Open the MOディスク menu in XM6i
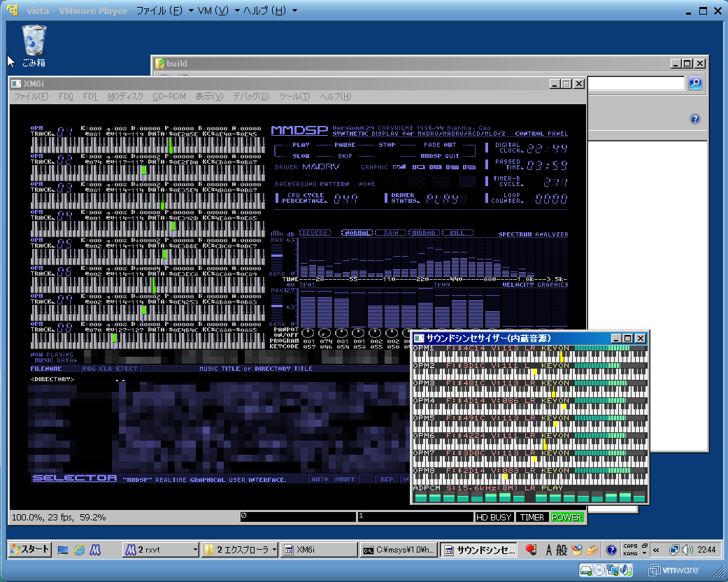The height and width of the screenshot is (582, 728). pyautogui.click(x=125, y=97)
